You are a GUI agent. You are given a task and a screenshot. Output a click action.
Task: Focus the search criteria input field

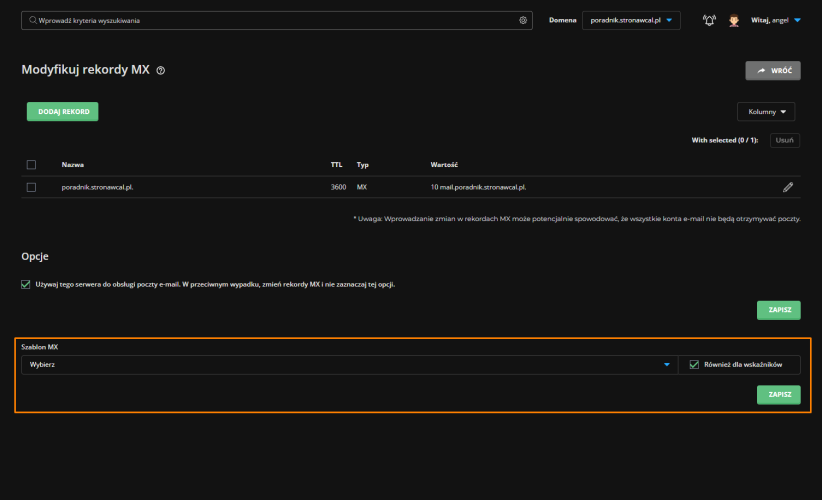pyautogui.click(x=275, y=20)
